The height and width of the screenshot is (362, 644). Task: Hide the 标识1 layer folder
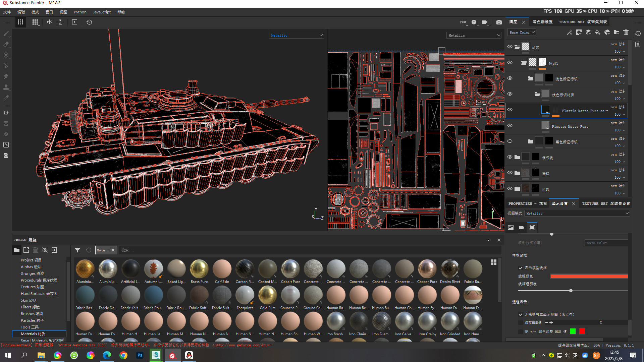point(510,63)
